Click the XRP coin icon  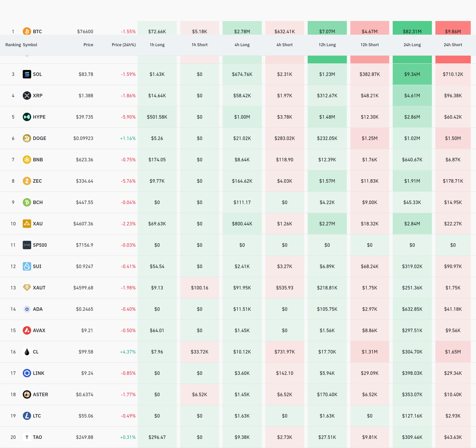[x=27, y=96]
